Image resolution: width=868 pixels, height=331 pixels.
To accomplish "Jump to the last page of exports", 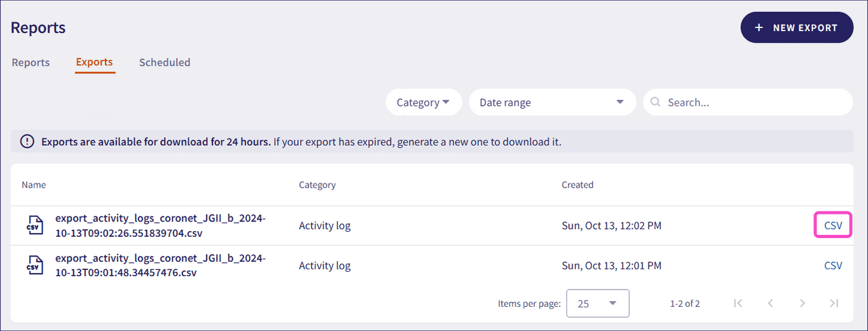I will click(834, 303).
